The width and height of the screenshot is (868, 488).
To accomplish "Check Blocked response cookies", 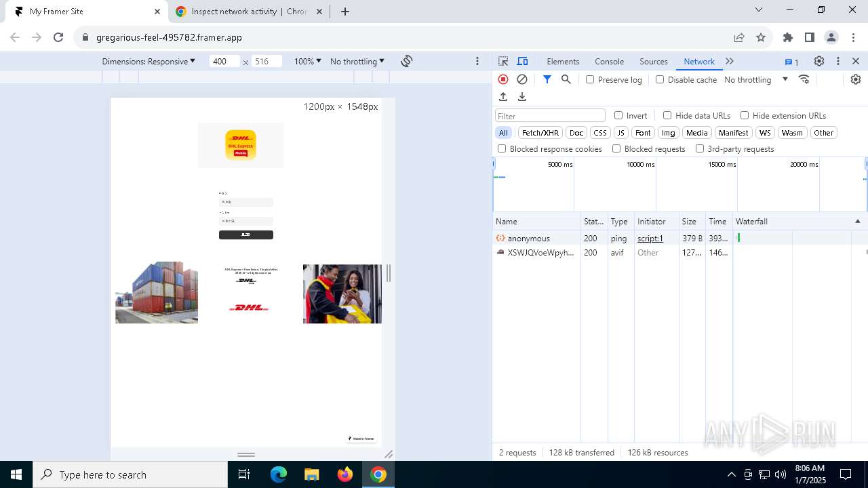I will click(x=502, y=148).
